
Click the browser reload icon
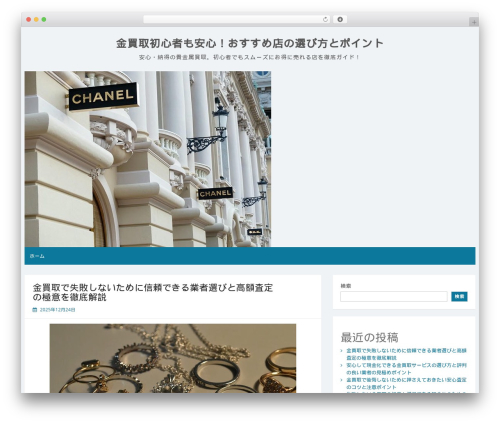(x=325, y=20)
